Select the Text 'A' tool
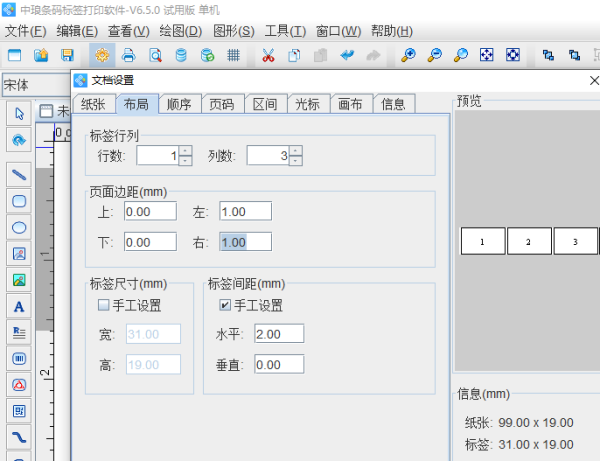 [x=19, y=306]
